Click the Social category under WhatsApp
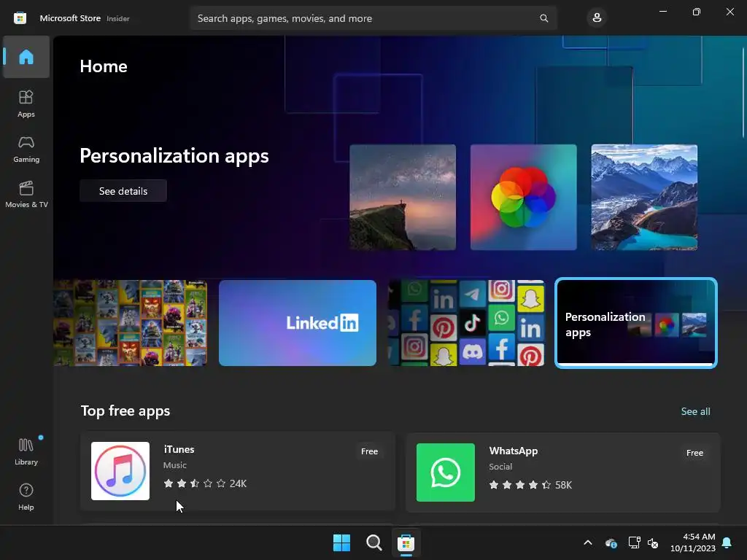The width and height of the screenshot is (747, 560). coord(500,467)
